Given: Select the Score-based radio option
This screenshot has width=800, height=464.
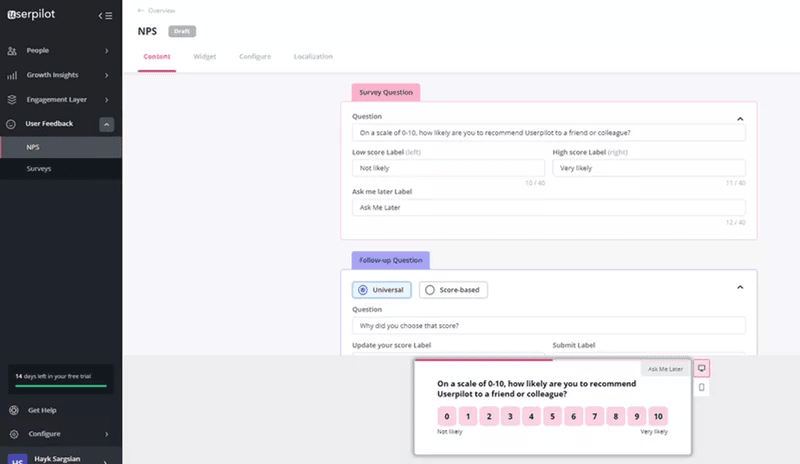Looking at the screenshot, I should [453, 290].
